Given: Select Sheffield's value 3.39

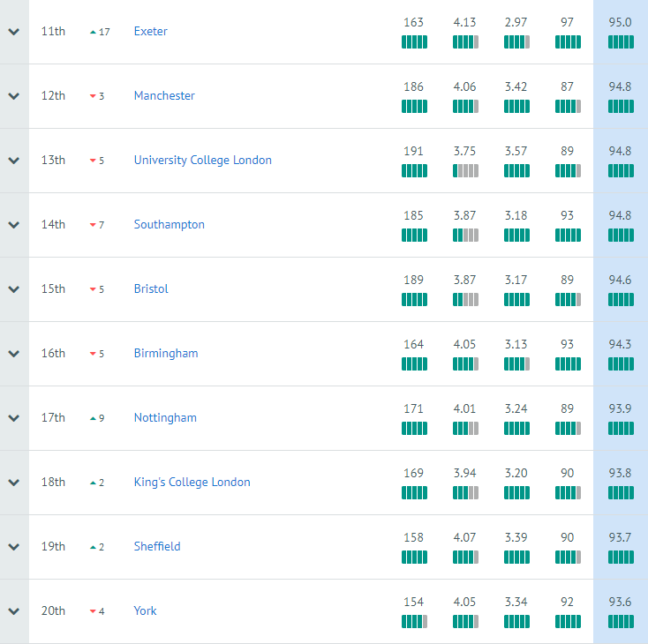Looking at the screenshot, I should coord(516,538).
